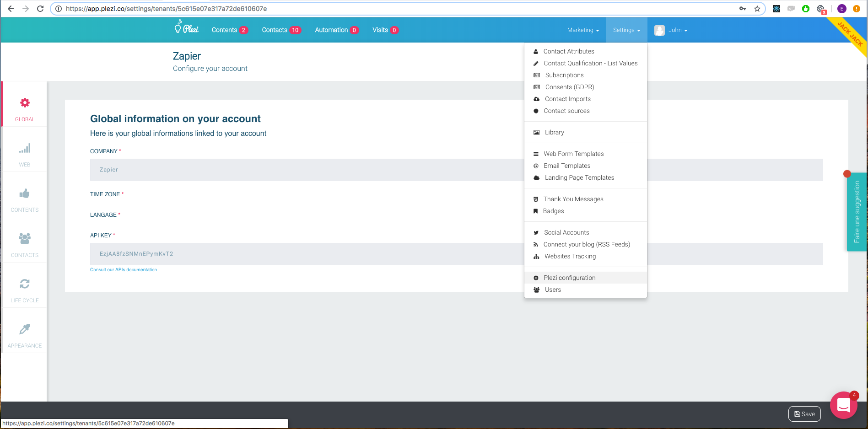Select Contact Attributes menu item
This screenshot has width=868, height=429.
click(586, 51)
